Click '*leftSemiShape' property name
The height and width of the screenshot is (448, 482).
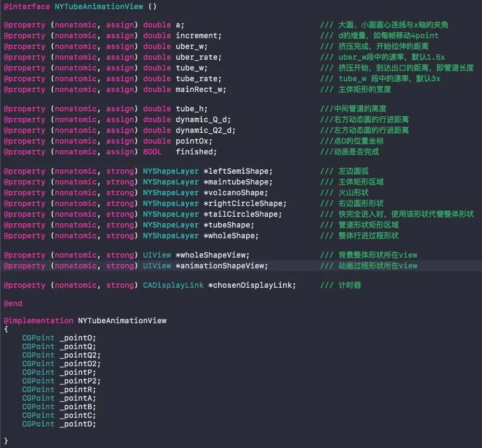click(236, 172)
